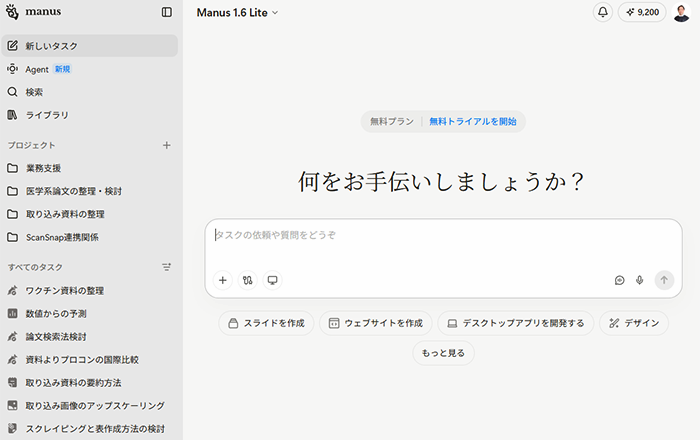Start voice input with microphone icon

click(639, 280)
